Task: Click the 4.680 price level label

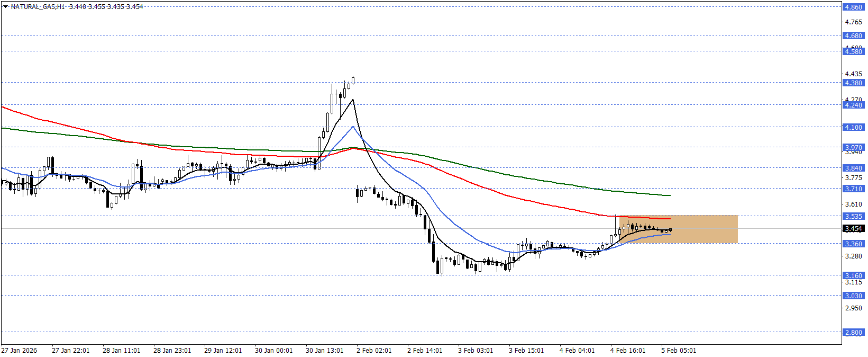Action: pyautogui.click(x=853, y=36)
